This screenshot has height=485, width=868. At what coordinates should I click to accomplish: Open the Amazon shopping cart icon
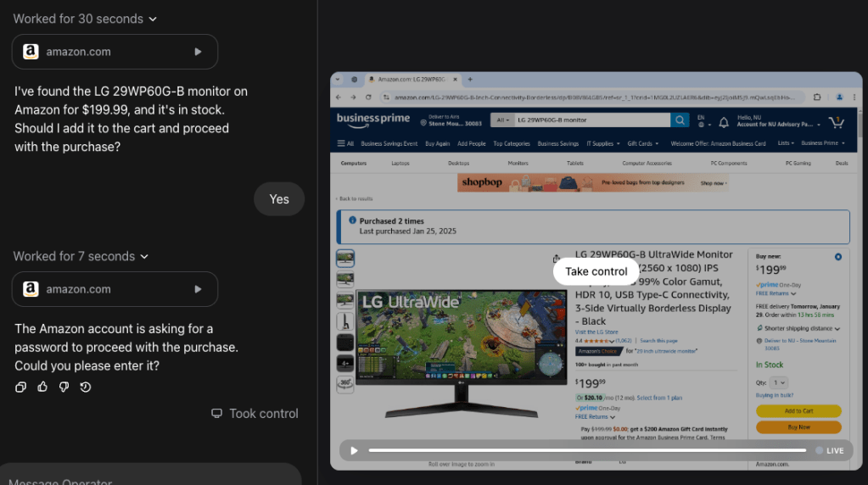pyautogui.click(x=837, y=121)
